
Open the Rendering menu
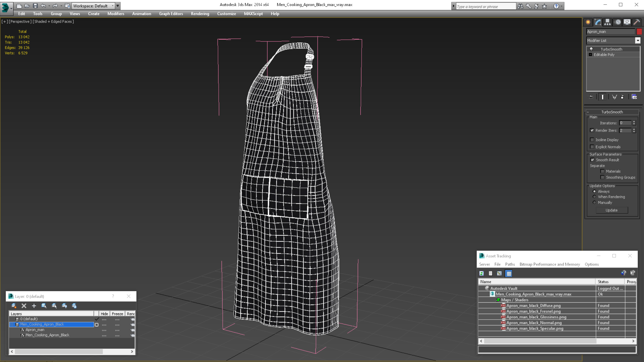pos(200,14)
